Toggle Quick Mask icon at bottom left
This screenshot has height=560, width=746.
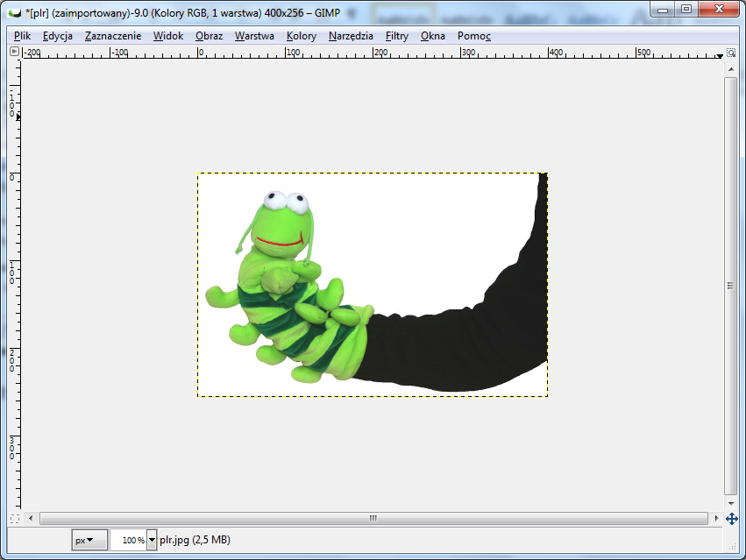15,519
